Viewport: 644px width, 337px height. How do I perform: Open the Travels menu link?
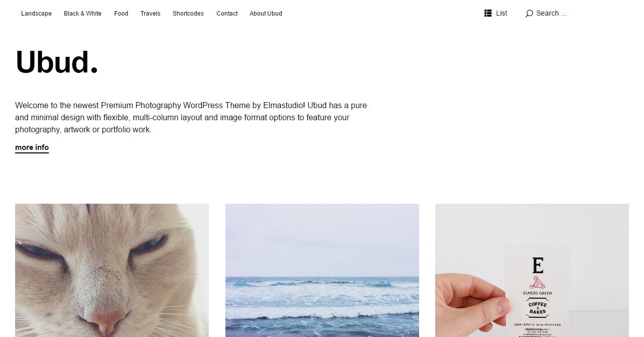tap(150, 14)
